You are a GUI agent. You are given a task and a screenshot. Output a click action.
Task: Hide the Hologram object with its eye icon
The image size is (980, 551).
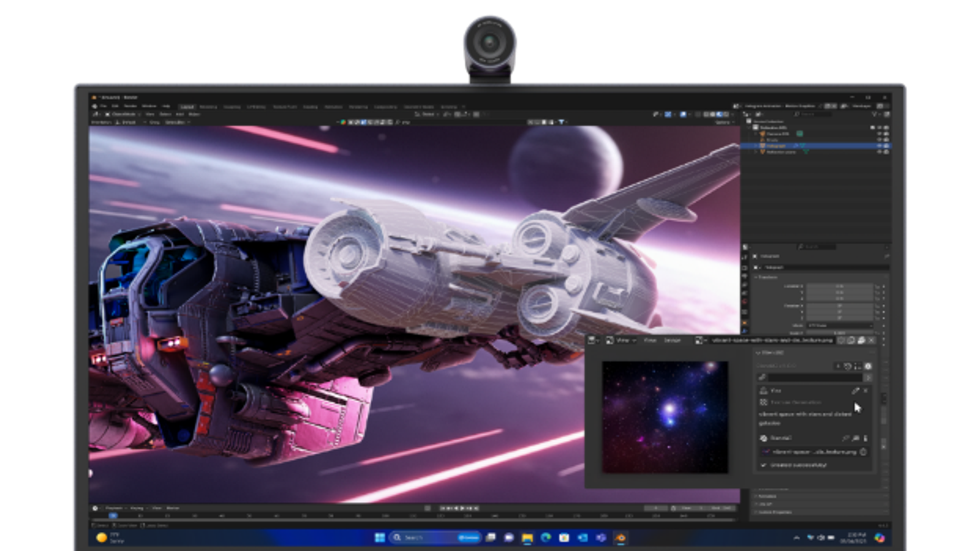coord(880,146)
